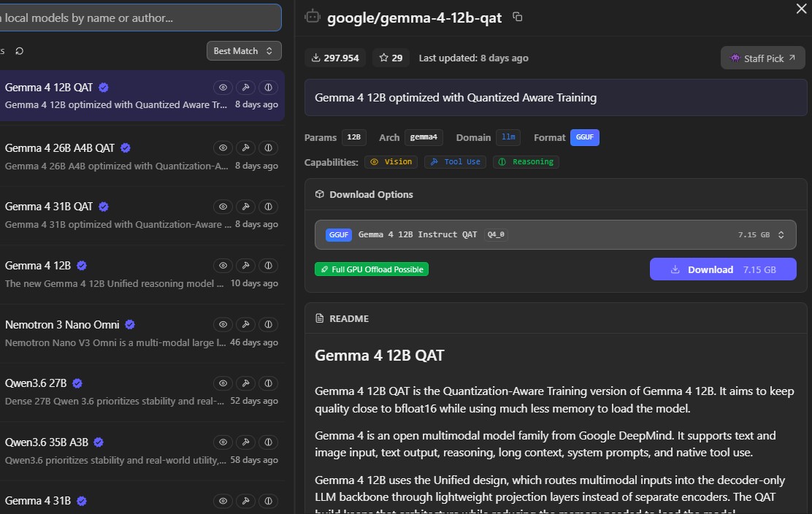Copy the google/gemma-4-12b-qat model name
This screenshot has height=514, width=812.
[x=517, y=17]
